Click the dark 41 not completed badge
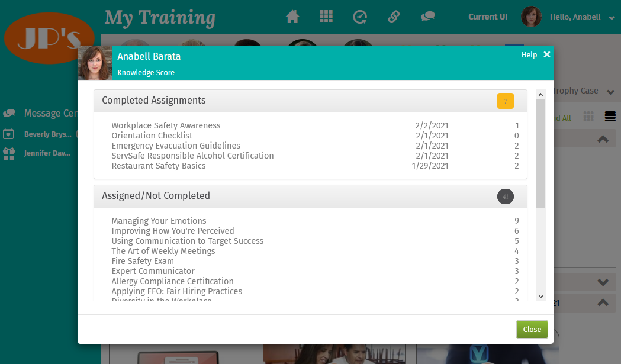Screen dimensions: 621x364 coord(506,197)
